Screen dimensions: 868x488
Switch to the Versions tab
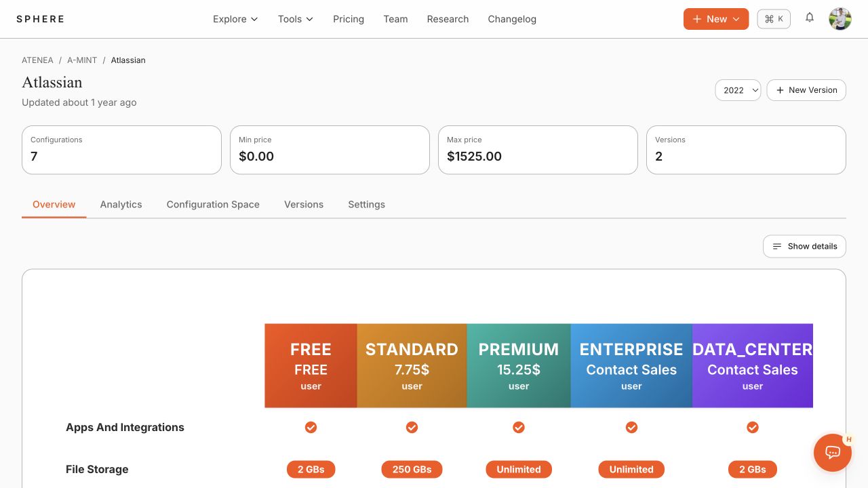pos(304,204)
